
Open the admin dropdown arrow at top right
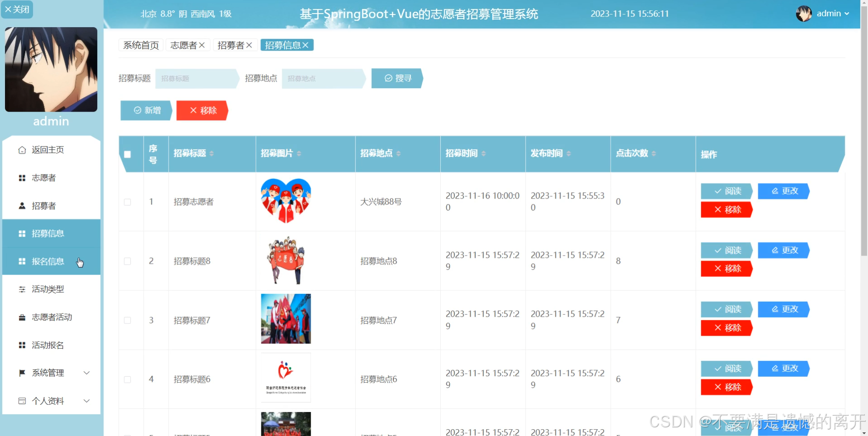point(847,14)
